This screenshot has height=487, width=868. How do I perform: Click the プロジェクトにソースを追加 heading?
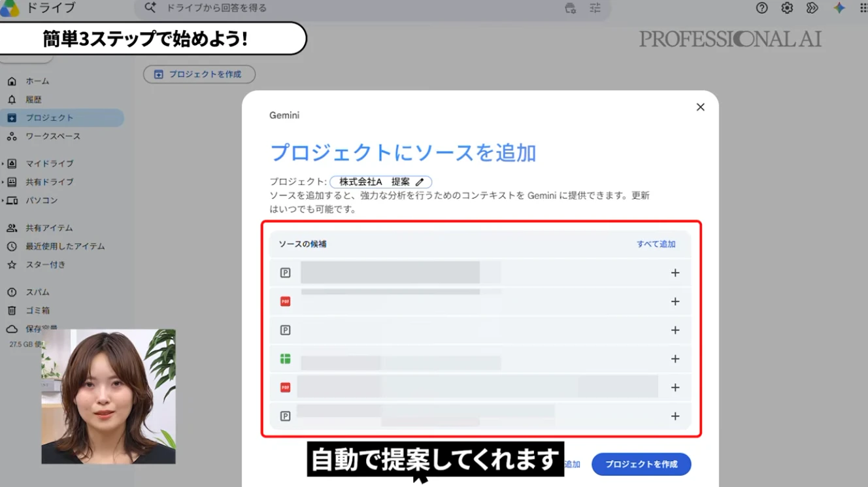(x=403, y=152)
